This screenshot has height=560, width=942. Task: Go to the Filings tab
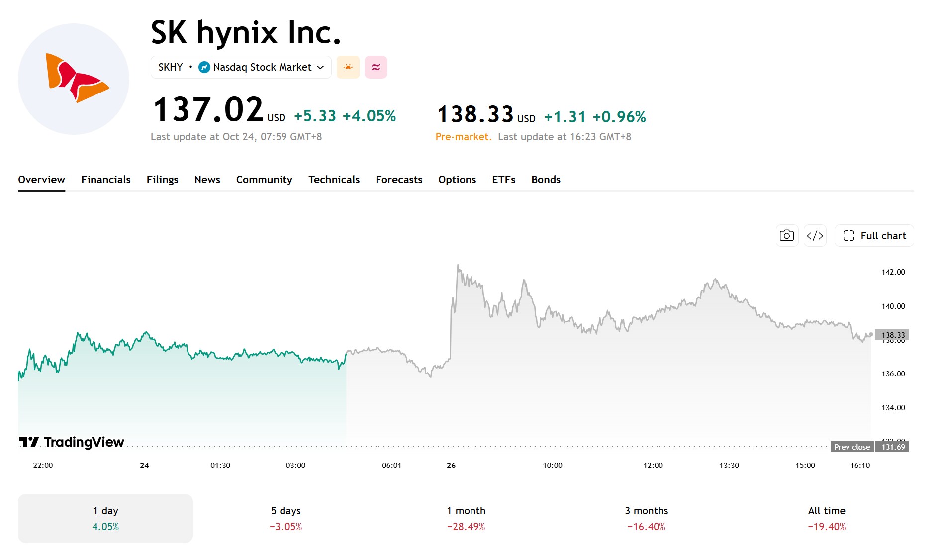pos(163,180)
